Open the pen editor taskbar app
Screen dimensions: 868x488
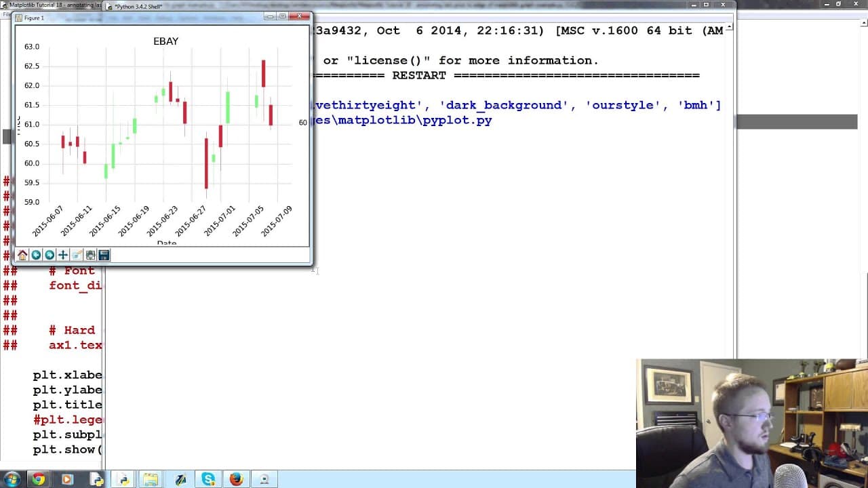pos(180,479)
